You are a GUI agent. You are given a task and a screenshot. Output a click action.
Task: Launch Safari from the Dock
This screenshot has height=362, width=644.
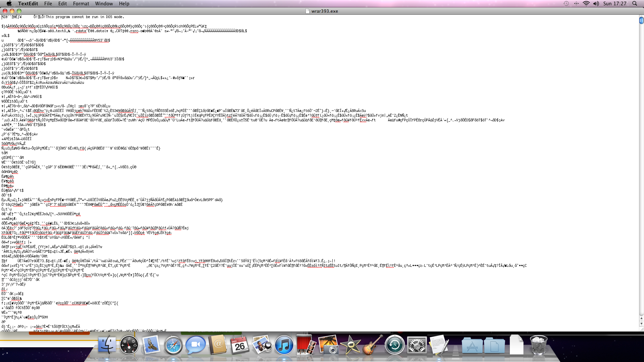tap(173, 346)
